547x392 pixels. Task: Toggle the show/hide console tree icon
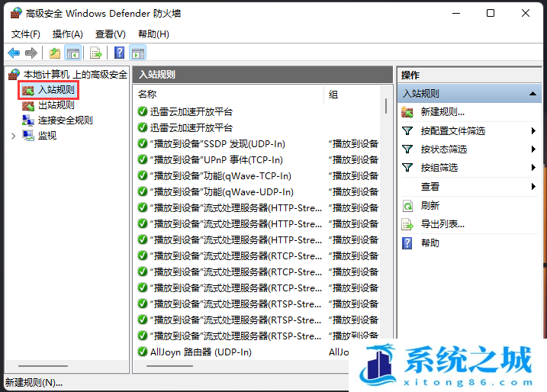click(73, 53)
